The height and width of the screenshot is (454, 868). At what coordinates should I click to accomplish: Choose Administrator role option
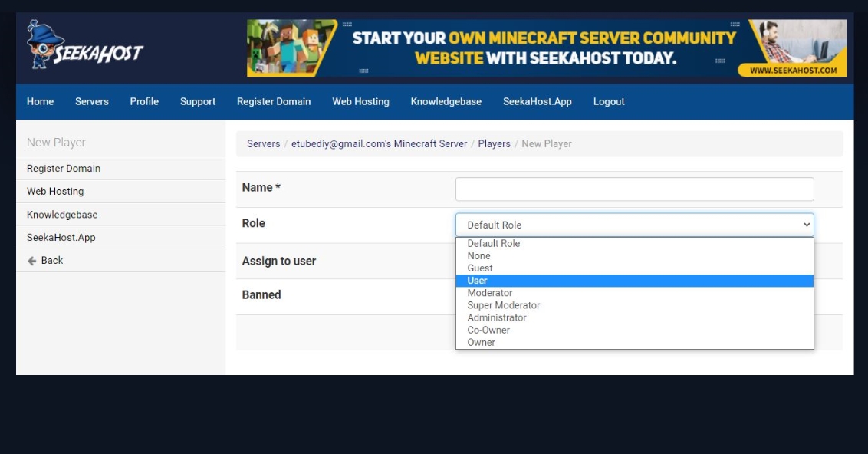click(634, 317)
